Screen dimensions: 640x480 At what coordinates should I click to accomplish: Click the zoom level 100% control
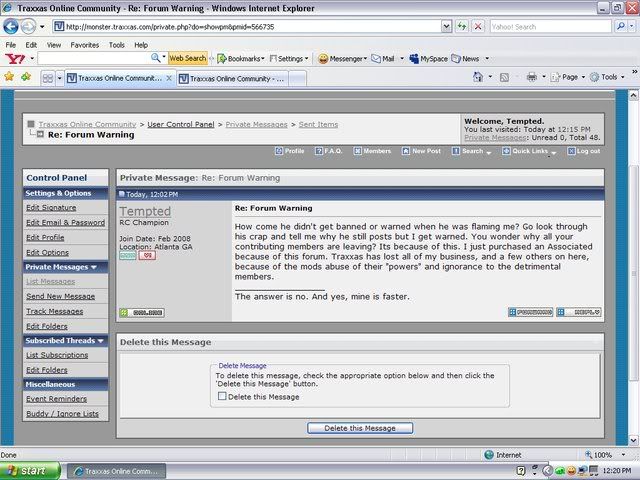point(607,454)
